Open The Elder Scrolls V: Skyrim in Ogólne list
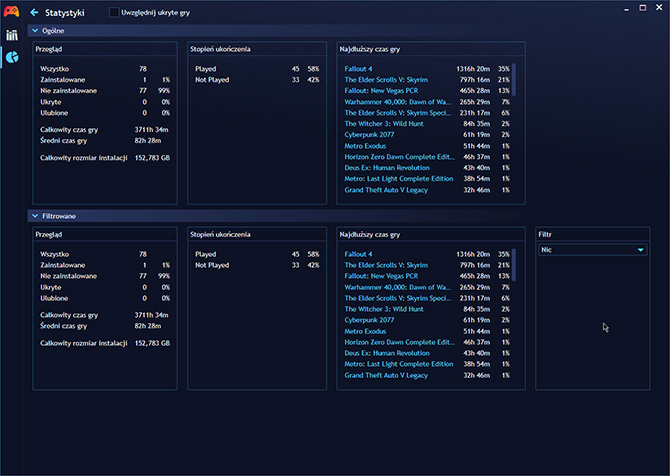This screenshot has width=670, height=476. (386, 80)
